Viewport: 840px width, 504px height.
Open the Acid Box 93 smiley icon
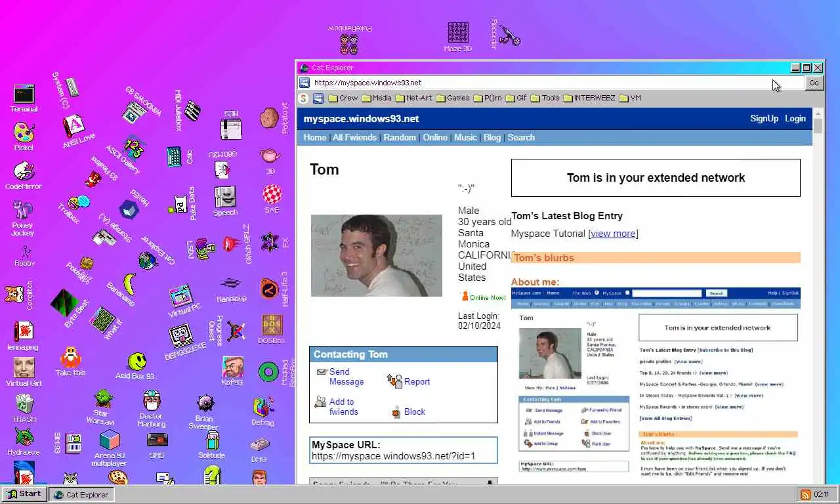(136, 366)
